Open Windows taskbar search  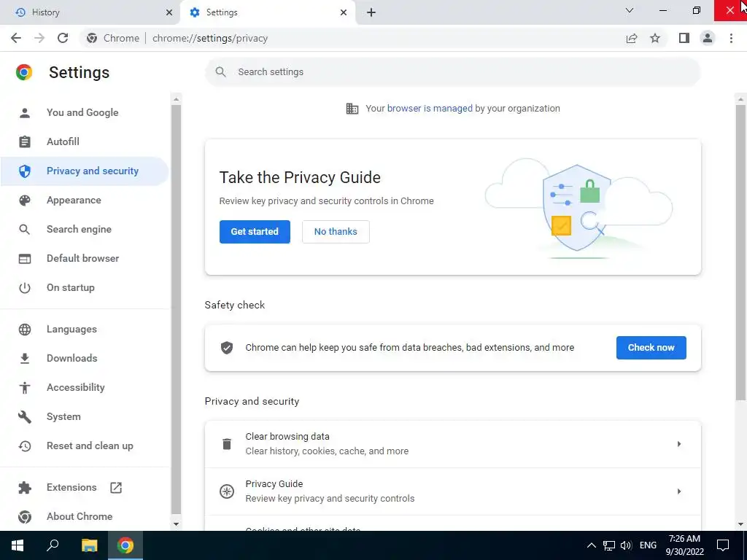tap(53, 545)
